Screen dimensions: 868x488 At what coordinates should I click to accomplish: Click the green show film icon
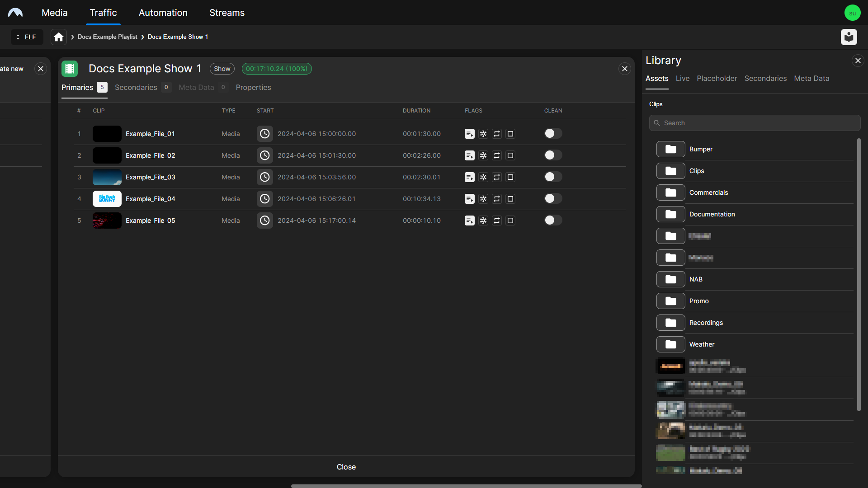point(70,69)
